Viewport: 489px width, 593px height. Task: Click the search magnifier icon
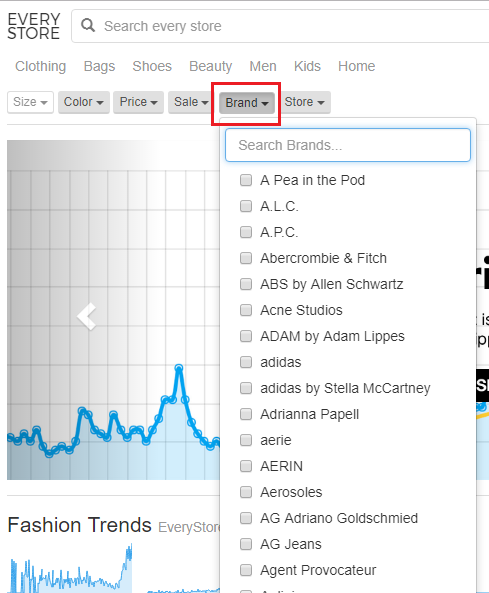[88, 25]
